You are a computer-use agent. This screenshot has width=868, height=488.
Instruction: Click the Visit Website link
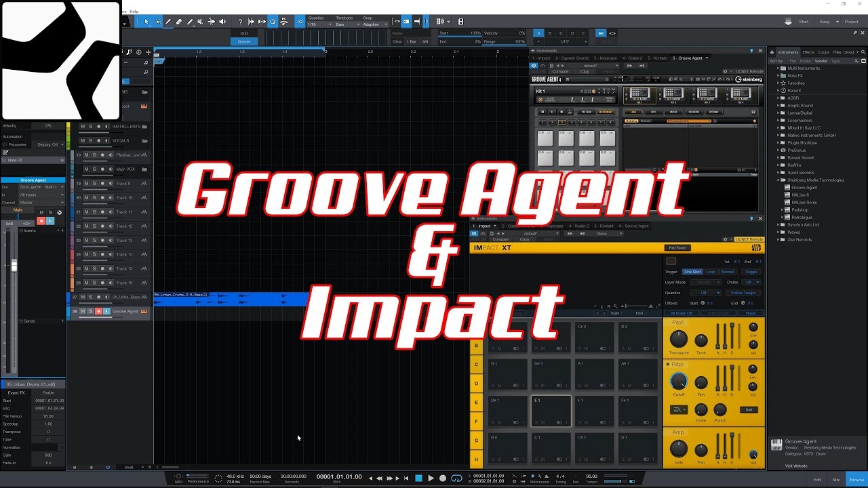pos(796,466)
